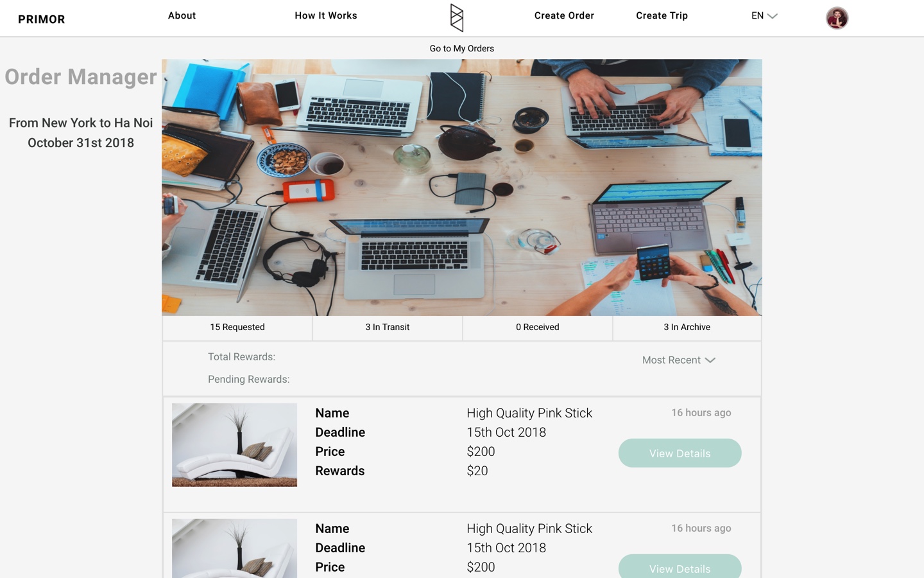Click the Primor hexagon logo icon
Screen dimensions: 924x578
click(456, 17)
